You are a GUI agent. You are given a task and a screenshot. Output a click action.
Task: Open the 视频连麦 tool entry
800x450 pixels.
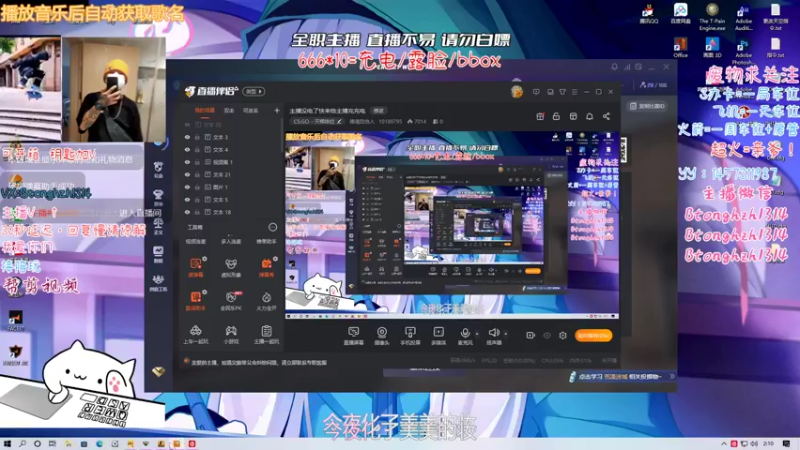pyautogui.click(x=195, y=241)
